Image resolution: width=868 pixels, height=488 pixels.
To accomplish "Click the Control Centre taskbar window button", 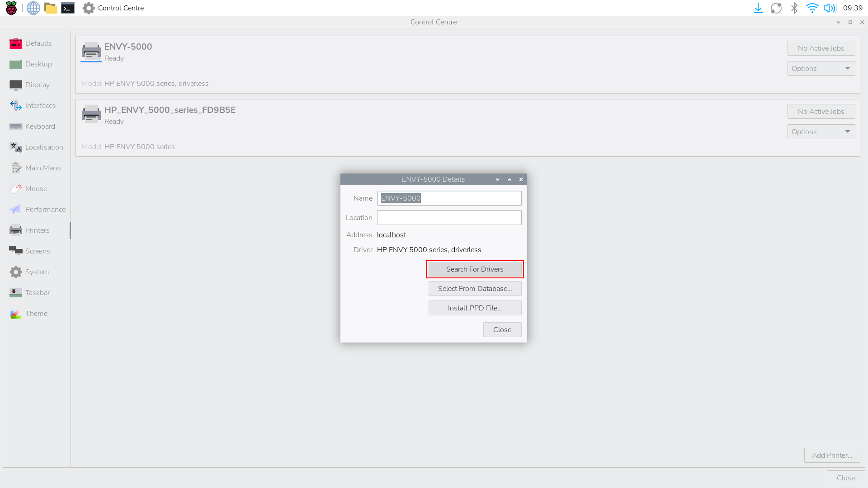I will coord(113,8).
